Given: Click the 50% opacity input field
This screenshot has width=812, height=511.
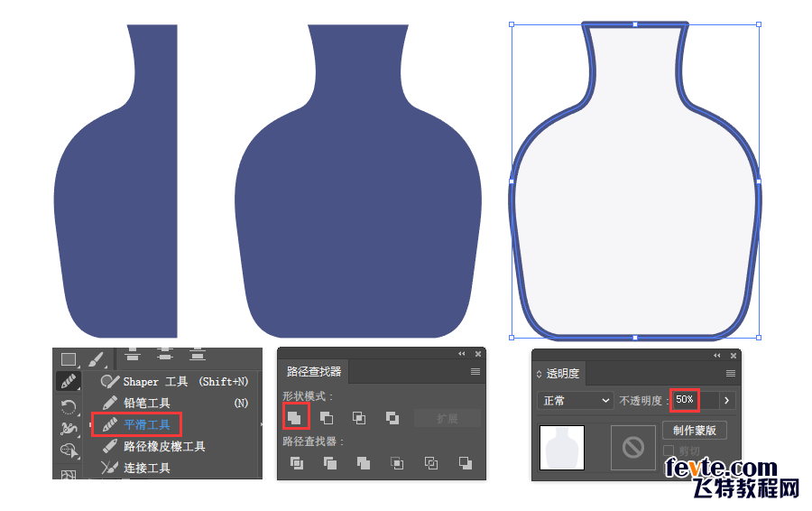Looking at the screenshot, I should pos(695,400).
